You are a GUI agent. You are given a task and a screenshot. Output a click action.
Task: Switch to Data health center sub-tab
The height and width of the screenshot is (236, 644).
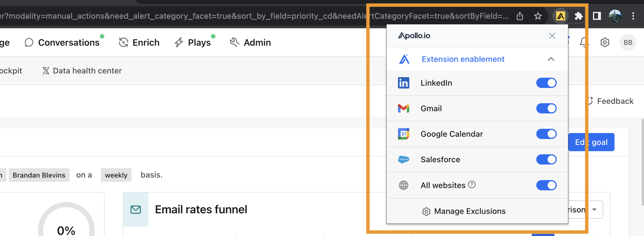click(82, 71)
